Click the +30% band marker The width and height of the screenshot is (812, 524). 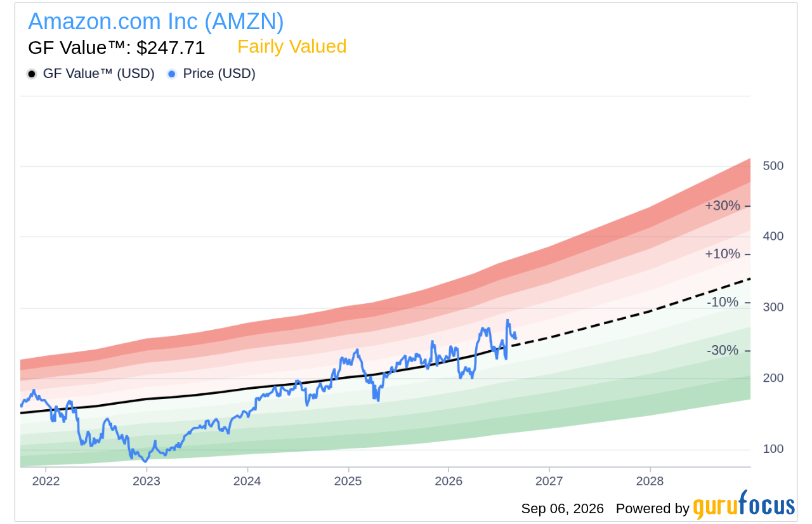click(723, 206)
